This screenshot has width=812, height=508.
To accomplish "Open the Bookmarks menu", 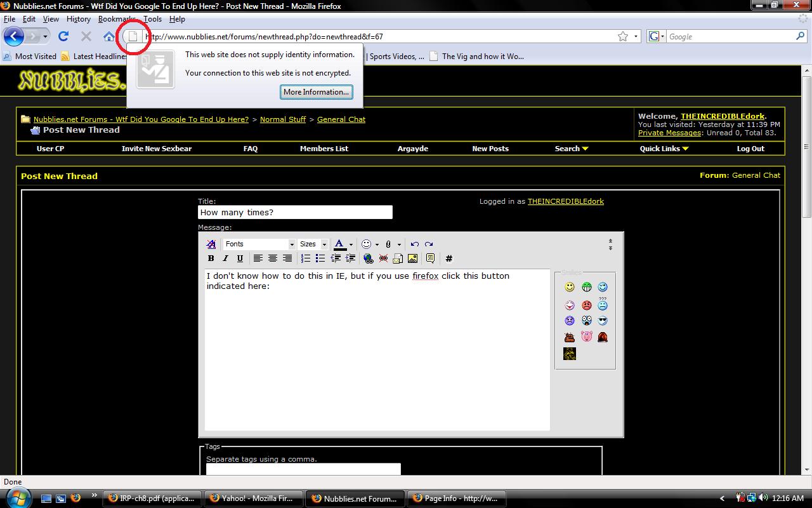I will [x=117, y=19].
